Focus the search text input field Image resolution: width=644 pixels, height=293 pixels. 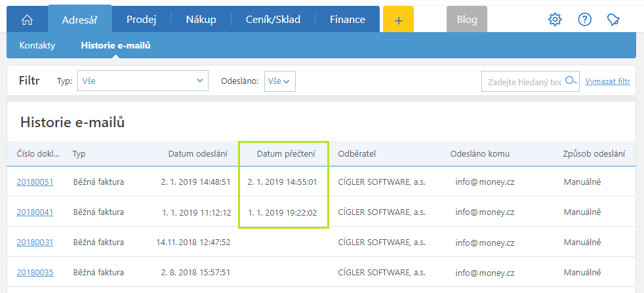[x=525, y=81]
